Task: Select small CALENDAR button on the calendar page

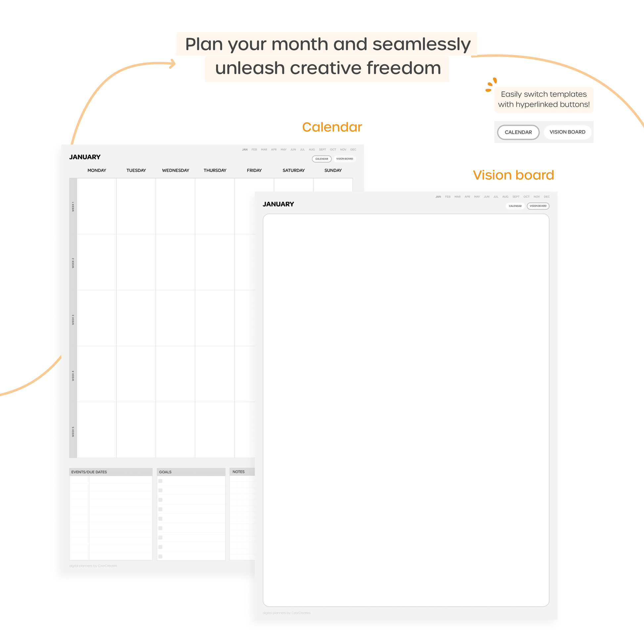Action: [x=322, y=159]
